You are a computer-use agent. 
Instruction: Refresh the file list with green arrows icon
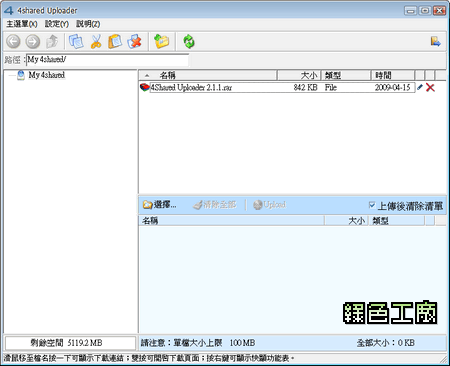[x=189, y=42]
